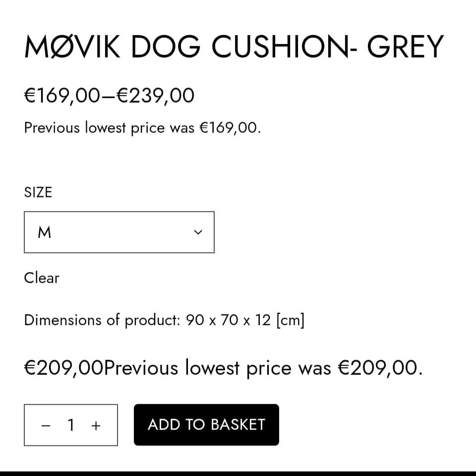Click the previous lowest price notice
Viewport: 476px width, 476px height.
pyautogui.click(x=143, y=127)
